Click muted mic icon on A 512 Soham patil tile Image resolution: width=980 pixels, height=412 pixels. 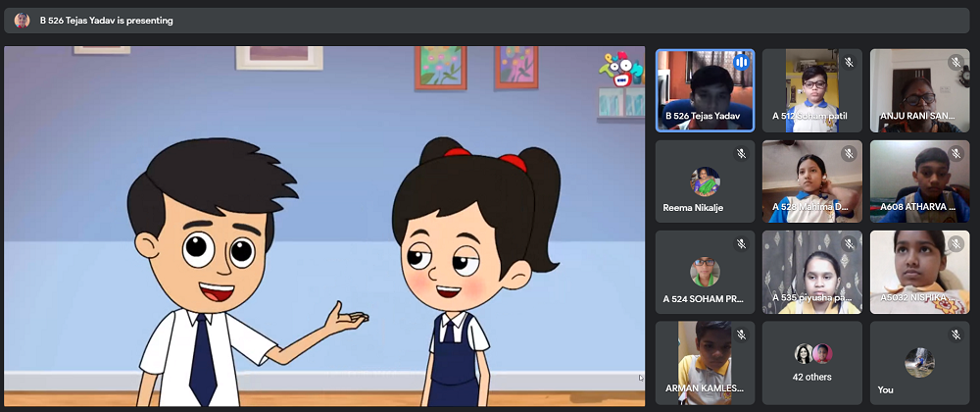tap(848, 63)
